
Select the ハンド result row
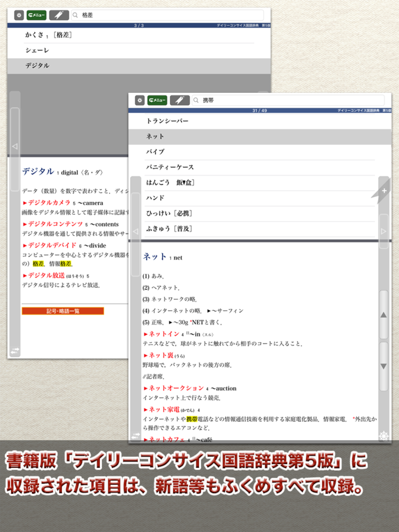tap(259, 198)
